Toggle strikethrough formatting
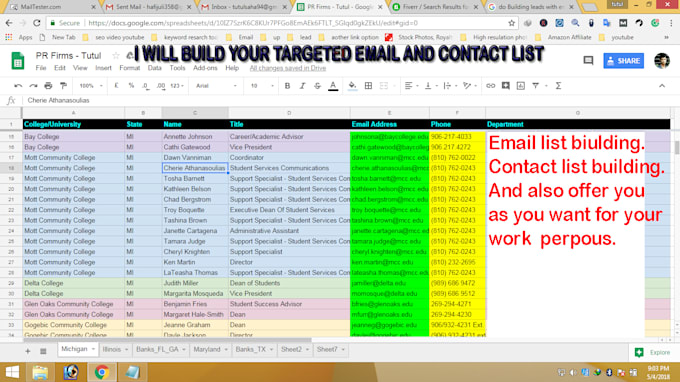The height and width of the screenshot is (382, 680). pos(317,86)
